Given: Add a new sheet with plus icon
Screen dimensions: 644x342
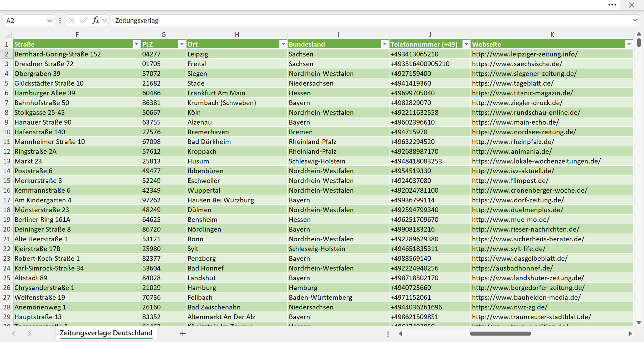Looking at the screenshot, I should (183, 333).
